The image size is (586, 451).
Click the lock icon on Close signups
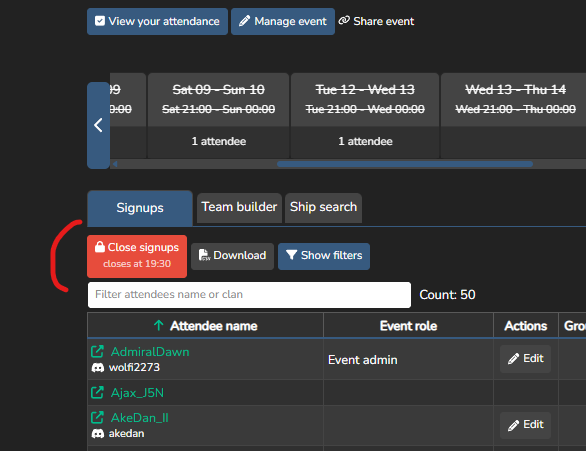(99, 247)
